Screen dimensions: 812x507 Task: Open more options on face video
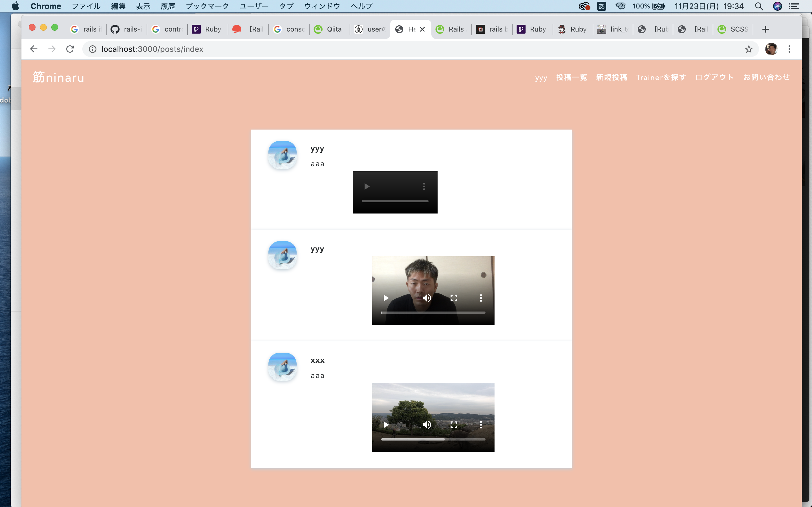(481, 298)
